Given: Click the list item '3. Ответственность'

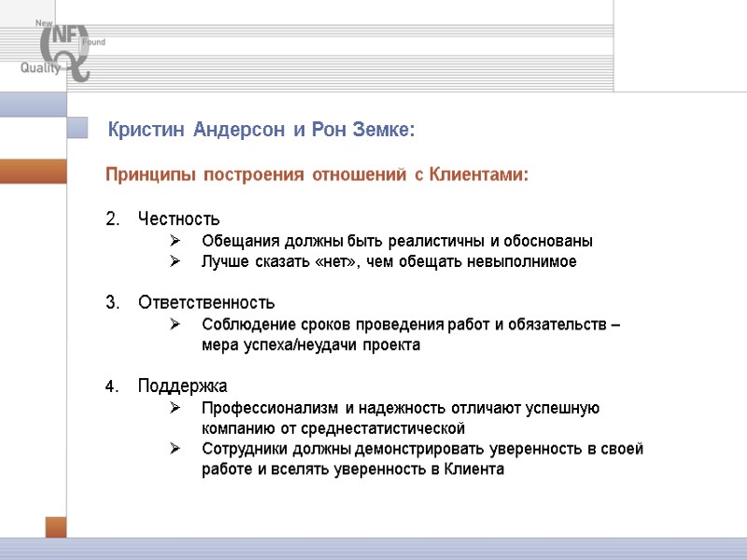Looking at the screenshot, I should click(x=206, y=301).
